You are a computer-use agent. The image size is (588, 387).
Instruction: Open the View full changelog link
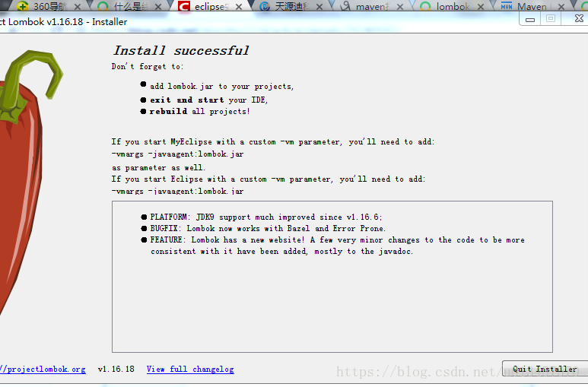tap(190, 369)
